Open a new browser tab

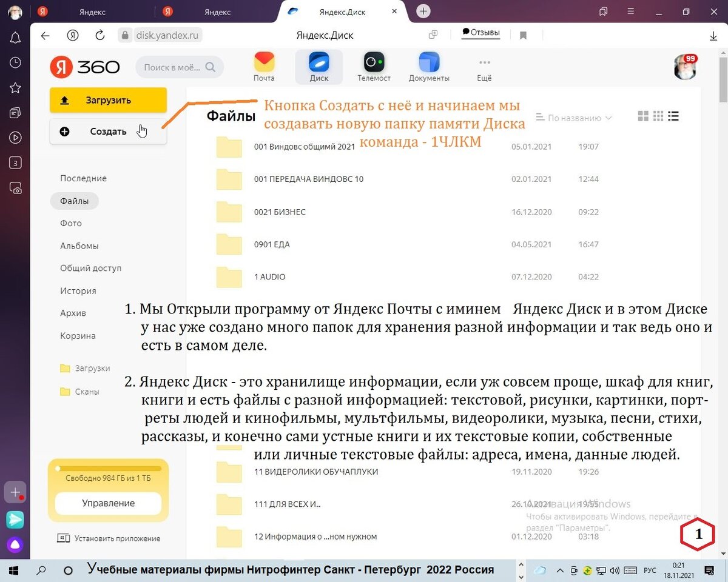click(x=423, y=12)
